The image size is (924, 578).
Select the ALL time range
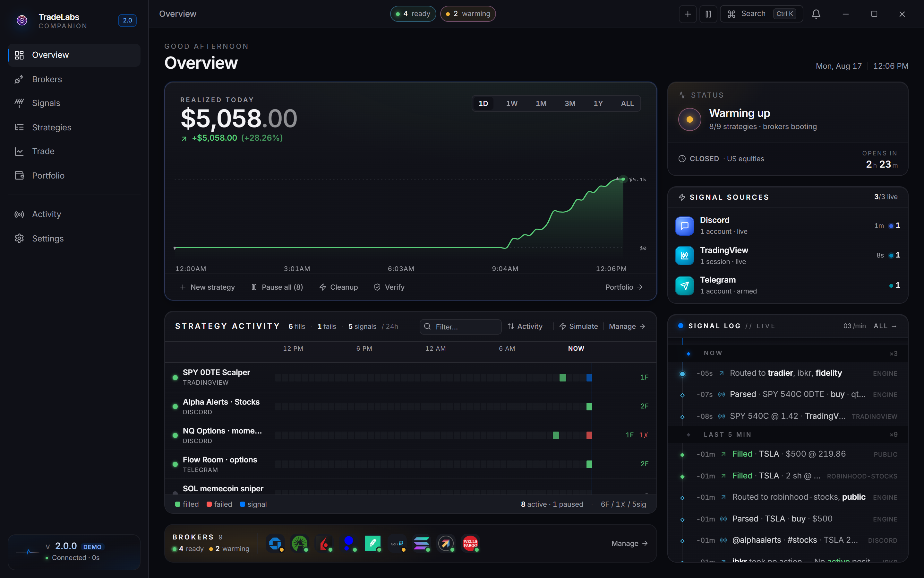coord(627,104)
